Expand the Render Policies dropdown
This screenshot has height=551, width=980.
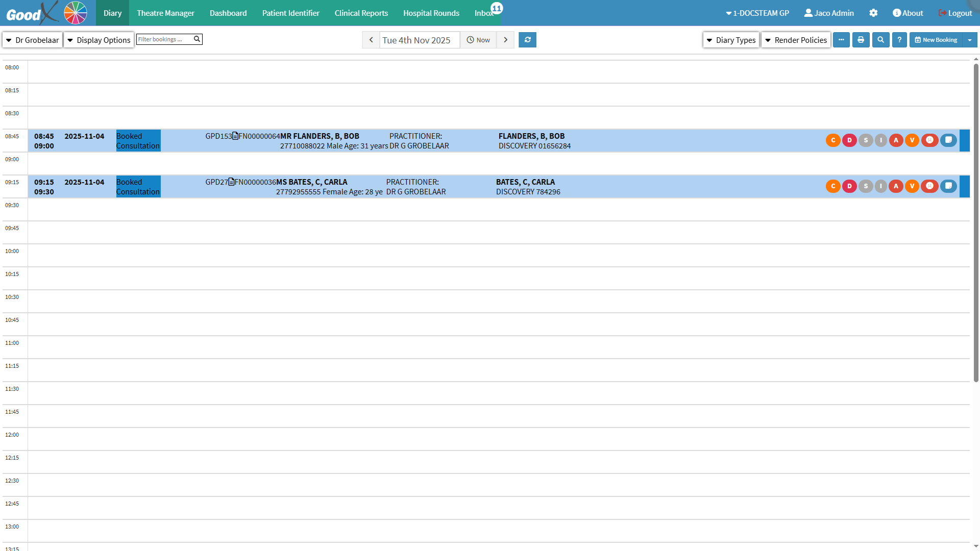pyautogui.click(x=796, y=40)
